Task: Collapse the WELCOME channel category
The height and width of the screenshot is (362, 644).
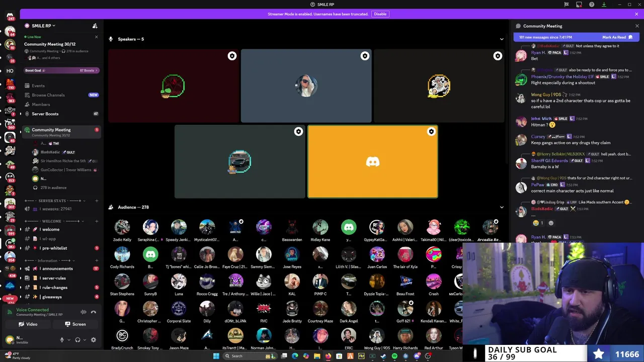Action: tap(52, 221)
